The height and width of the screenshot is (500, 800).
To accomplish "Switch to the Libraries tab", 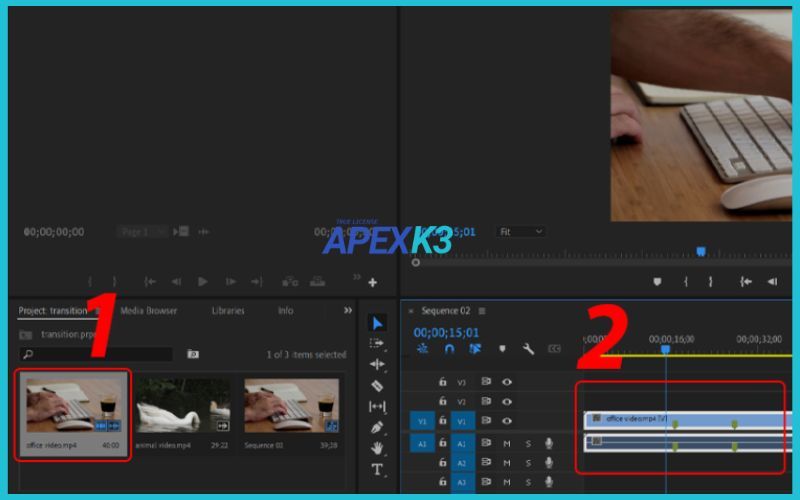I will [228, 311].
